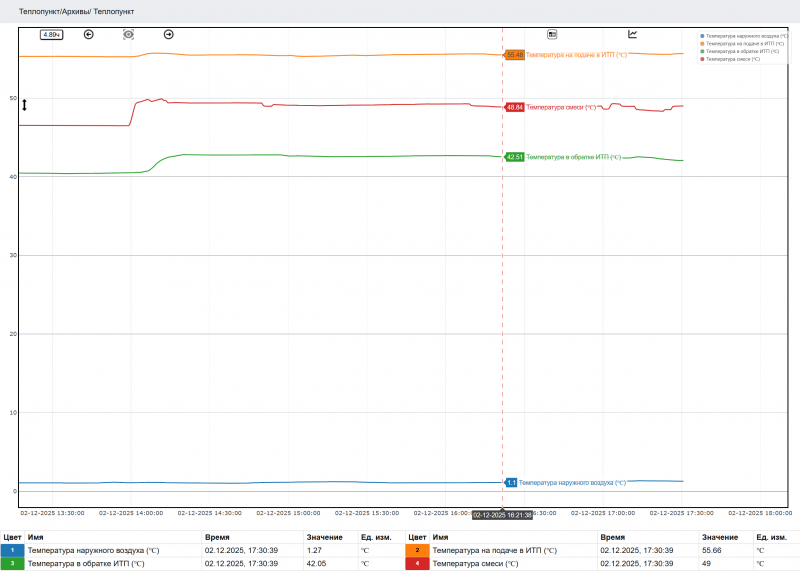Click the green 42.51 value marker
The width and height of the screenshot is (800, 571).
514,157
